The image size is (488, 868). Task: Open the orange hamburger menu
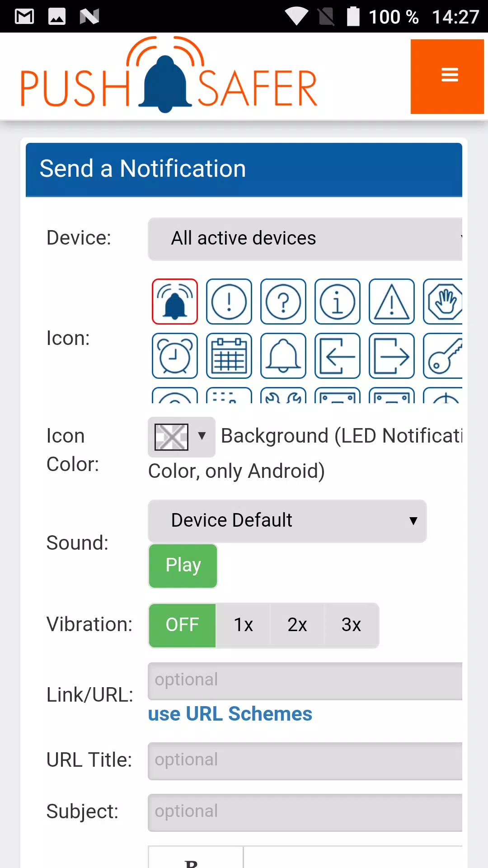pyautogui.click(x=447, y=76)
